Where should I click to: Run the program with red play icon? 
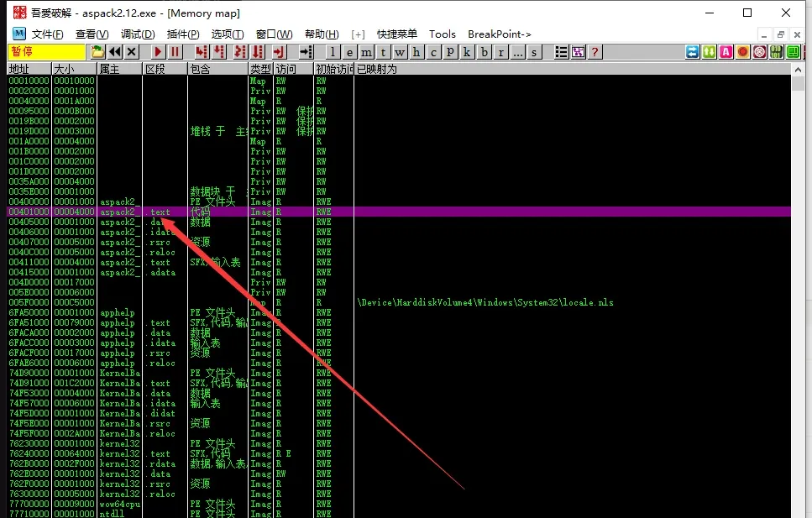pyautogui.click(x=158, y=52)
